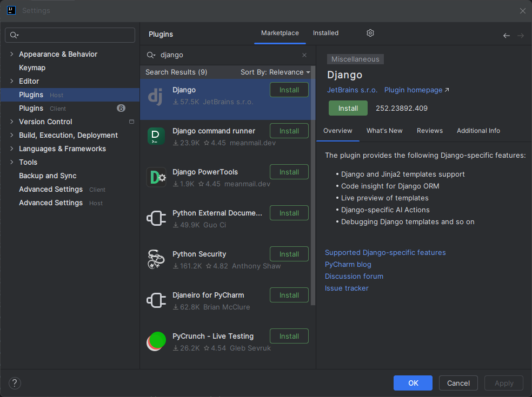Click the Django command runner icon
The width and height of the screenshot is (532, 397).
click(x=156, y=136)
